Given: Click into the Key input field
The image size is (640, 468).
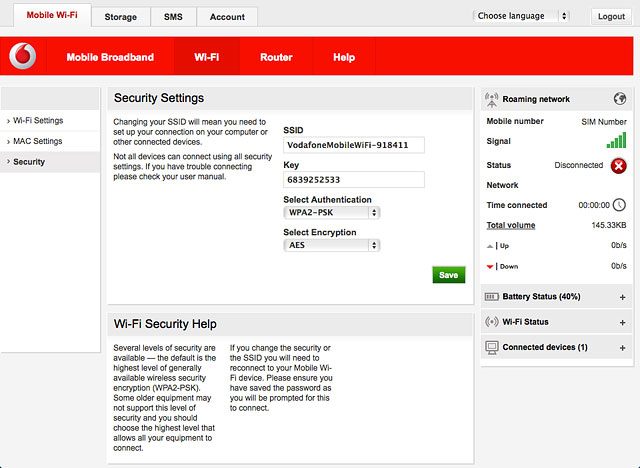Looking at the screenshot, I should pyautogui.click(x=354, y=180).
